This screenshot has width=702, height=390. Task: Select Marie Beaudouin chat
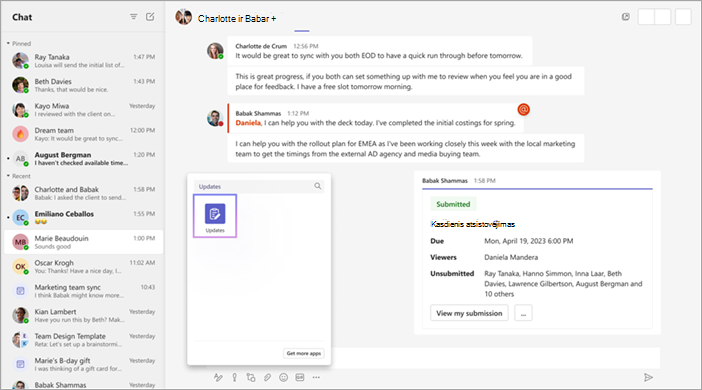click(x=83, y=242)
